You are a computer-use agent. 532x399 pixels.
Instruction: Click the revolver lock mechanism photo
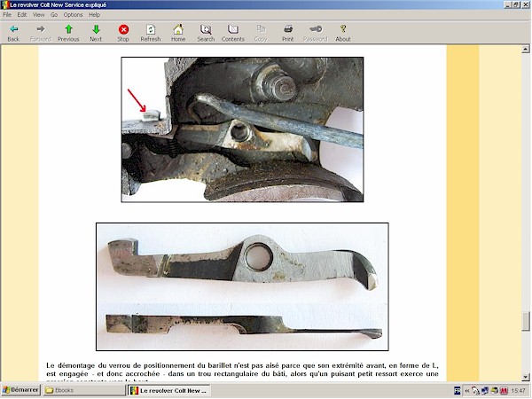pos(242,129)
